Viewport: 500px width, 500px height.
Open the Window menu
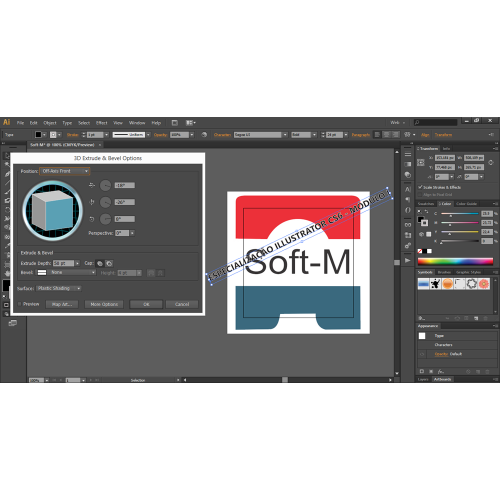[x=137, y=123]
